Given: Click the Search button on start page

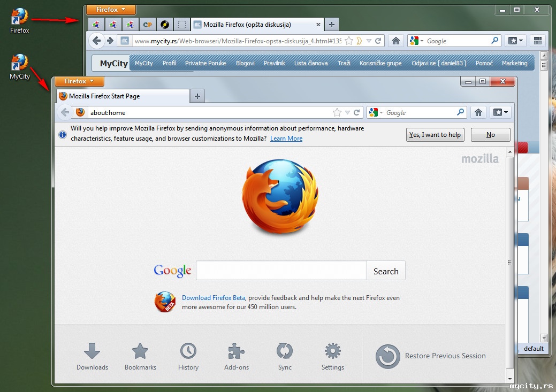Looking at the screenshot, I should click(x=386, y=271).
